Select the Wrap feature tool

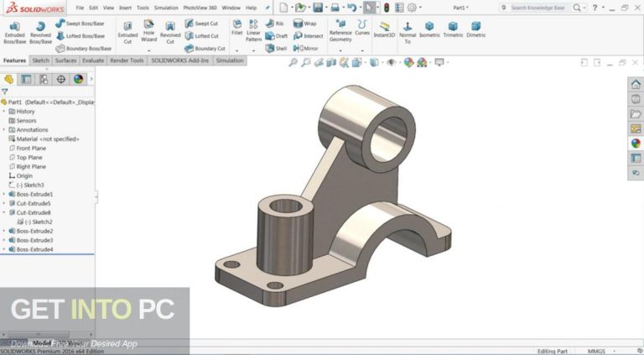tap(304, 23)
